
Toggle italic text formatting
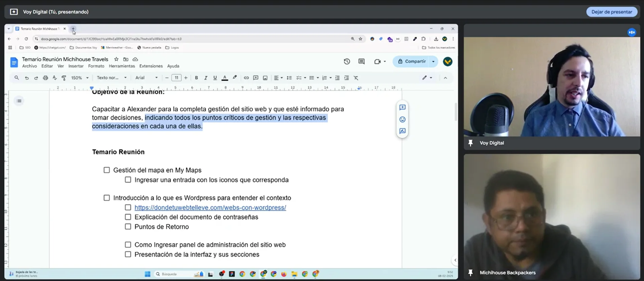[x=205, y=78]
